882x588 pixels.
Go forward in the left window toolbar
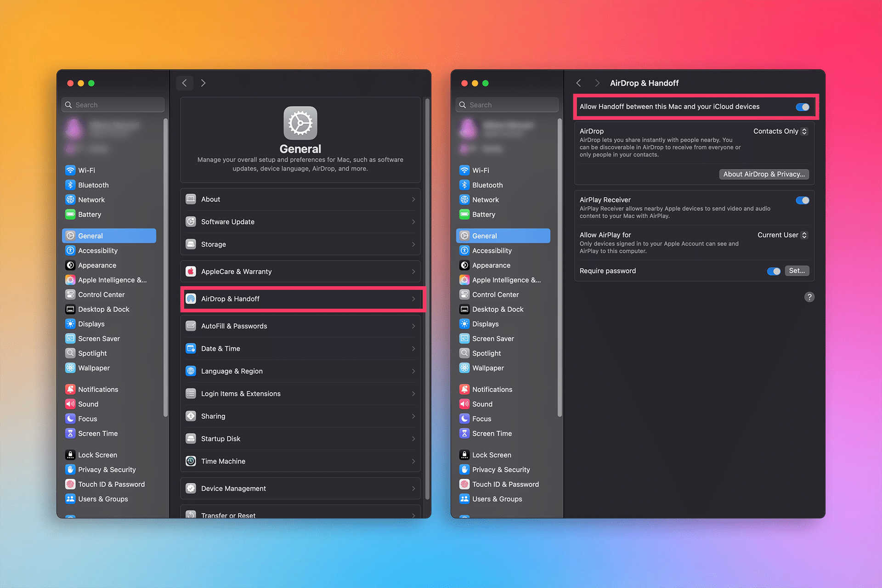point(203,83)
